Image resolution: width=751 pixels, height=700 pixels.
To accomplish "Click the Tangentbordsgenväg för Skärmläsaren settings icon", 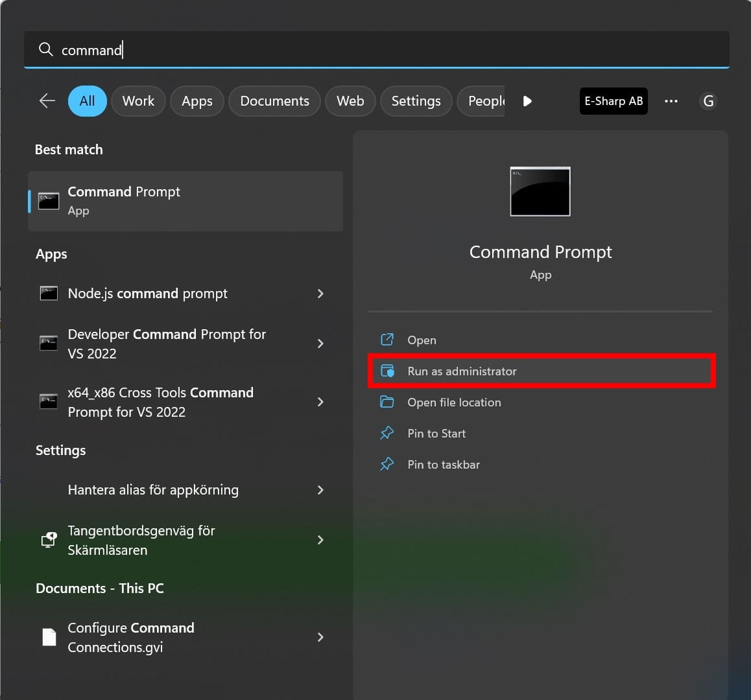I will click(49, 540).
